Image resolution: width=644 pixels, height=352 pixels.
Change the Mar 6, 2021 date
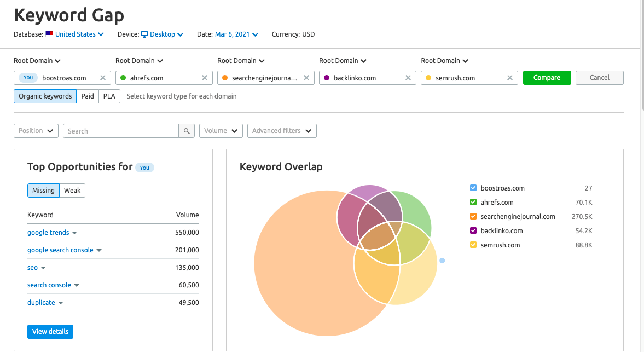(x=236, y=34)
